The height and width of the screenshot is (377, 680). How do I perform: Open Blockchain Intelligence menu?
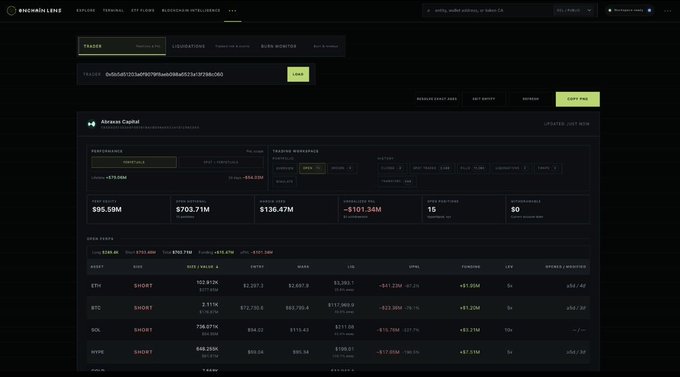tap(191, 10)
